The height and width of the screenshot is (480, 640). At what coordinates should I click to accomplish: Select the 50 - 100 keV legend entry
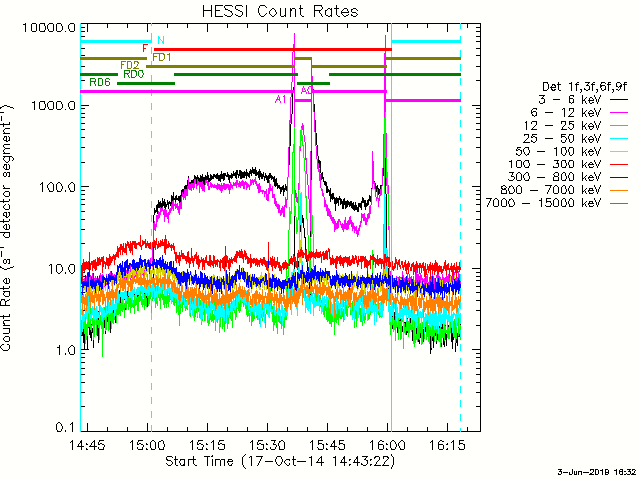click(x=559, y=151)
